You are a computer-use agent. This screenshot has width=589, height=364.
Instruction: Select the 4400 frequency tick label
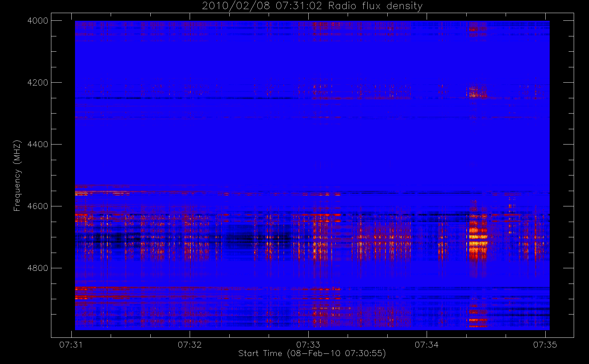38,145
